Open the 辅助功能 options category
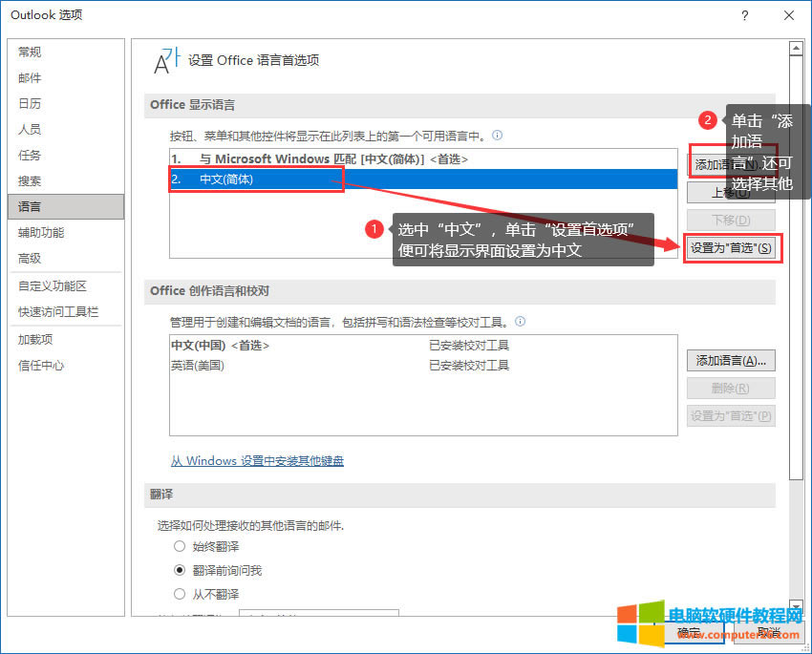Screen dimensions: 812x654 [66, 232]
